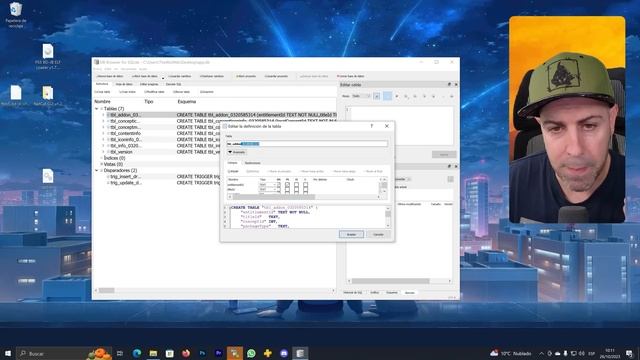The width and height of the screenshot is (640, 360).
Task: Collapse the Avanzado section in the dialog
Action: [237, 152]
